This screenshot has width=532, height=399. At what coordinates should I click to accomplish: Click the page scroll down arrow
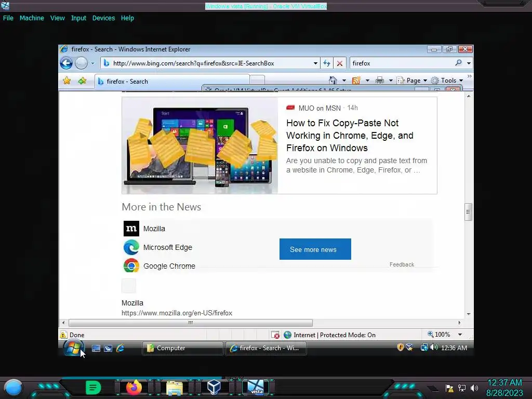(x=468, y=314)
